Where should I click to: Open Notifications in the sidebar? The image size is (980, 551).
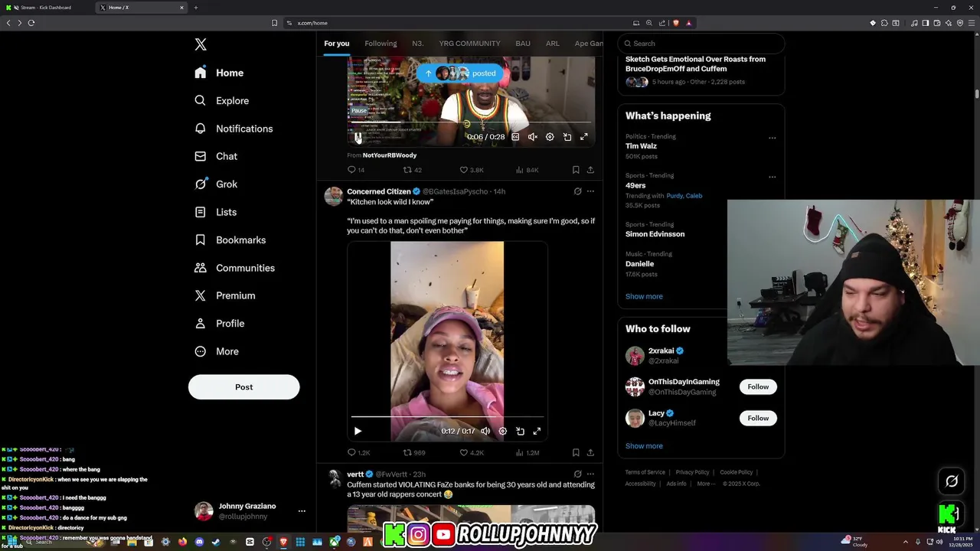tap(234, 129)
